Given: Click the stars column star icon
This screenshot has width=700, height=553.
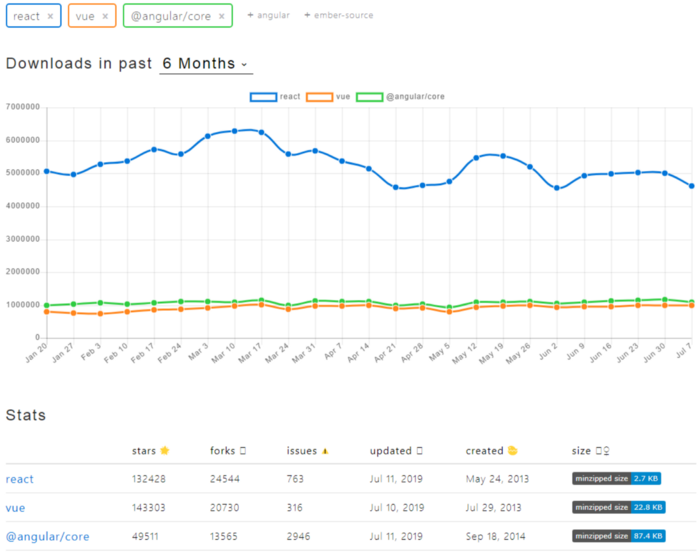Looking at the screenshot, I should point(165,451).
